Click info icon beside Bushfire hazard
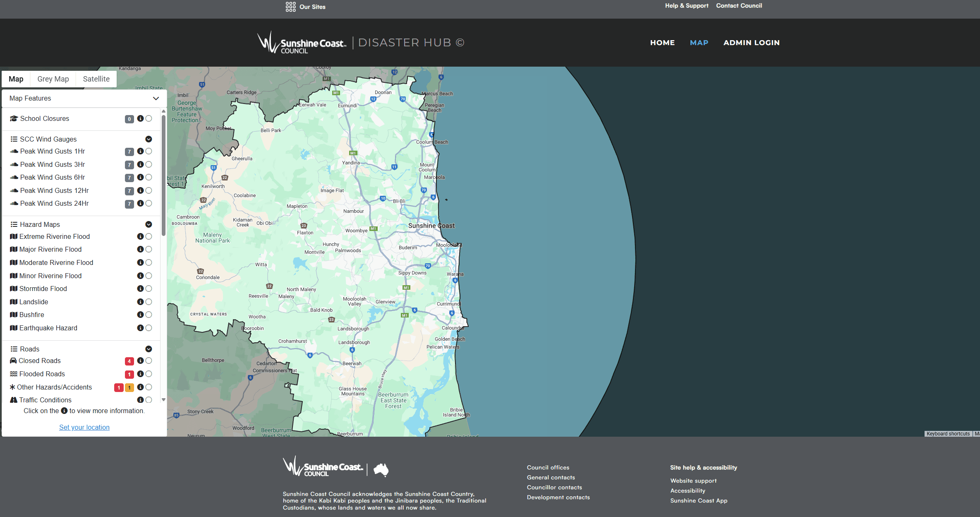This screenshot has width=980, height=517. click(x=140, y=315)
